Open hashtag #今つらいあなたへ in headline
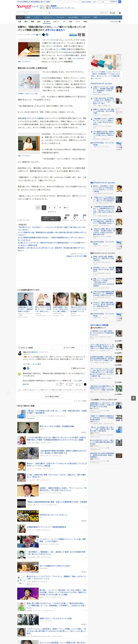The height and width of the screenshot is (644, 138). [55, 30]
